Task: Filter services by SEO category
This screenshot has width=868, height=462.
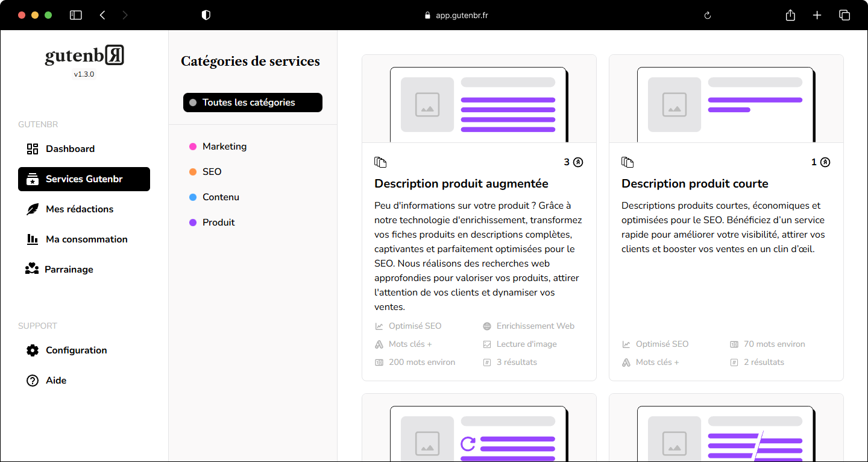Action: [x=212, y=172]
